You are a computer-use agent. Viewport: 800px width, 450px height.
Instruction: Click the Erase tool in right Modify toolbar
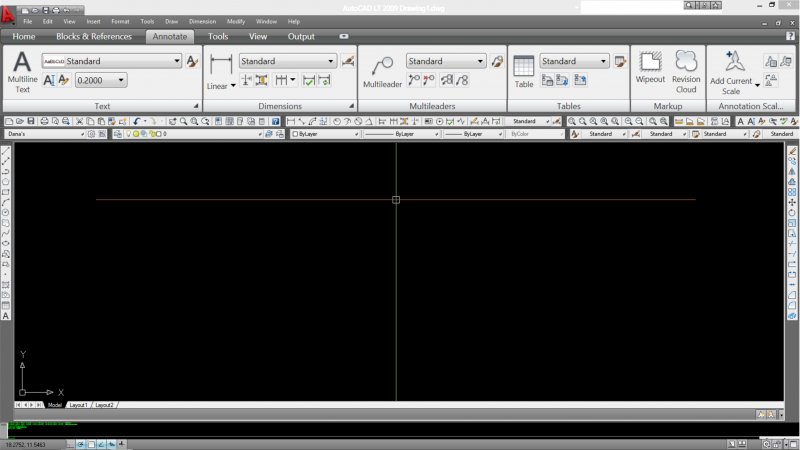(792, 151)
